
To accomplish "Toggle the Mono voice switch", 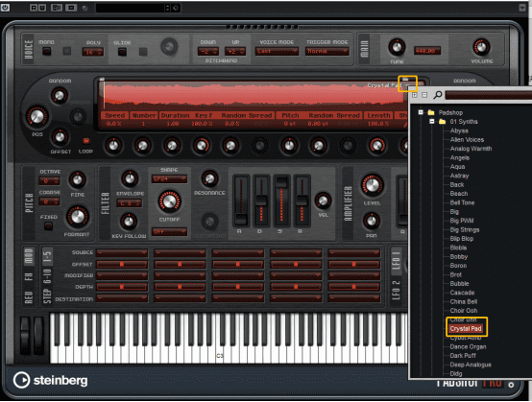I will (x=46, y=52).
